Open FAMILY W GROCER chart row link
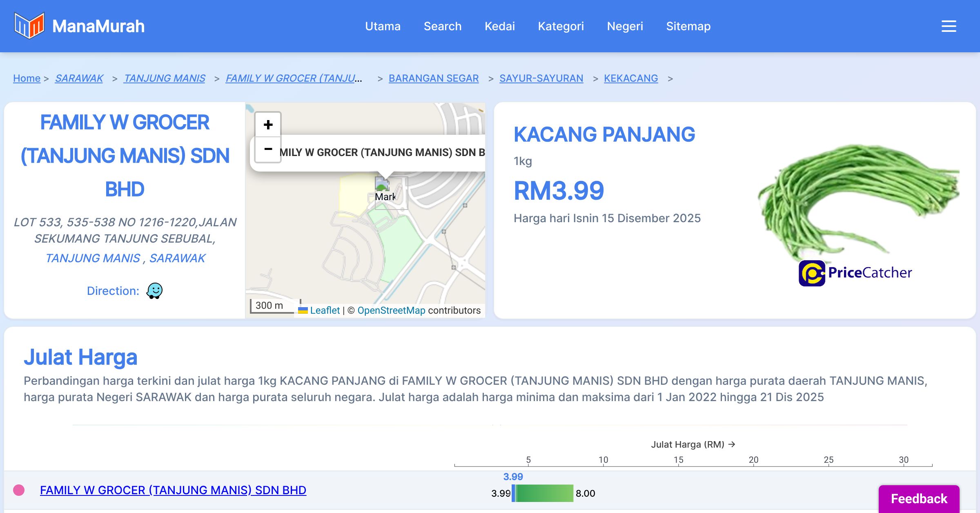Viewport: 980px width, 513px height. [x=173, y=490]
